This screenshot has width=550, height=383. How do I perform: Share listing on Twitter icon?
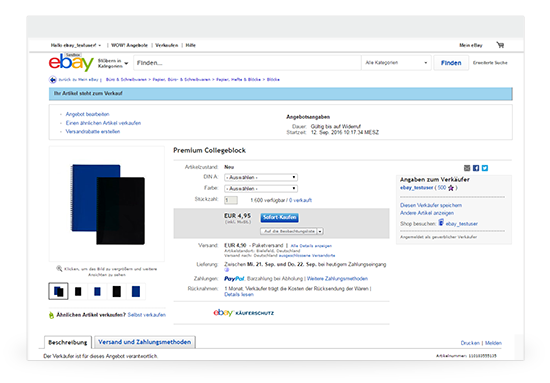pyautogui.click(x=485, y=168)
